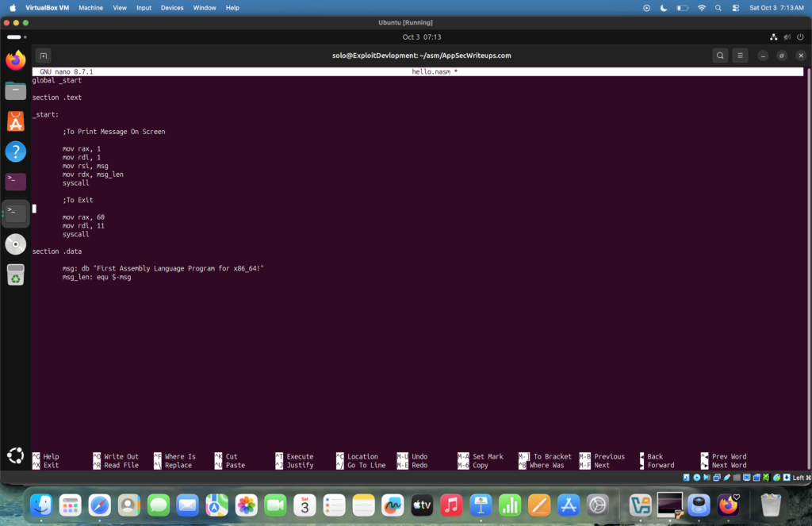This screenshot has width=812, height=526.
Task: Click the terminal vertical scrollbar
Action: pyautogui.click(x=808, y=270)
